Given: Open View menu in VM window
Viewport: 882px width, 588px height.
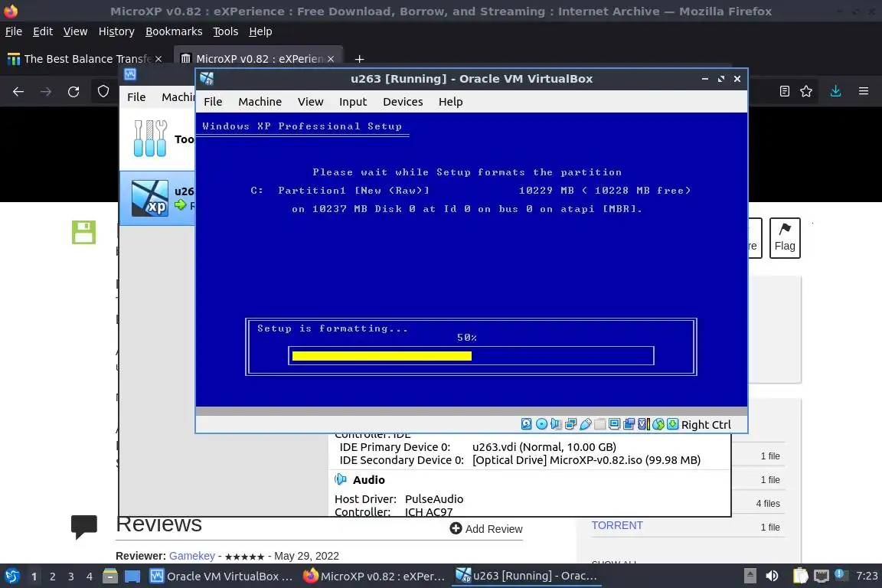Looking at the screenshot, I should click(x=311, y=102).
